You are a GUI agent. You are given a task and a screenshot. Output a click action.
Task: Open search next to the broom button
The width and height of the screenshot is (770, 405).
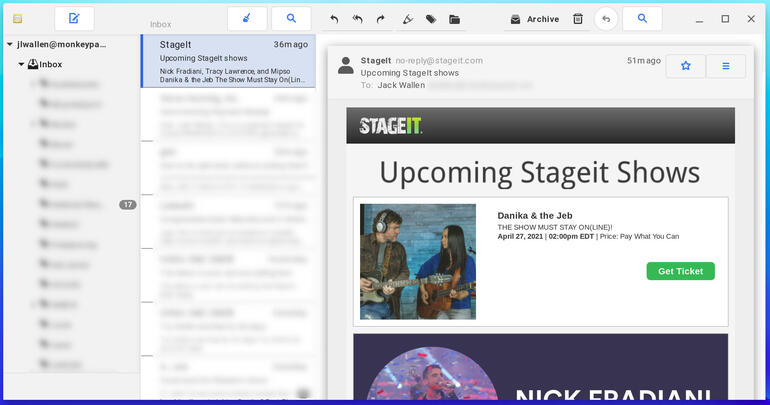tap(291, 19)
